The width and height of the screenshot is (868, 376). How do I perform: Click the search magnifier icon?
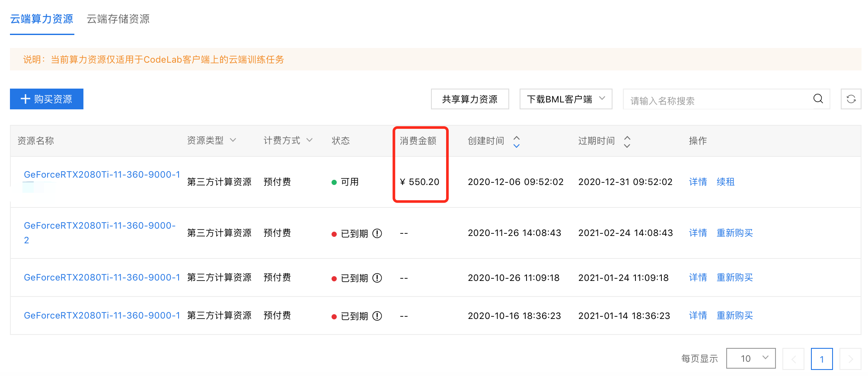pos(818,99)
